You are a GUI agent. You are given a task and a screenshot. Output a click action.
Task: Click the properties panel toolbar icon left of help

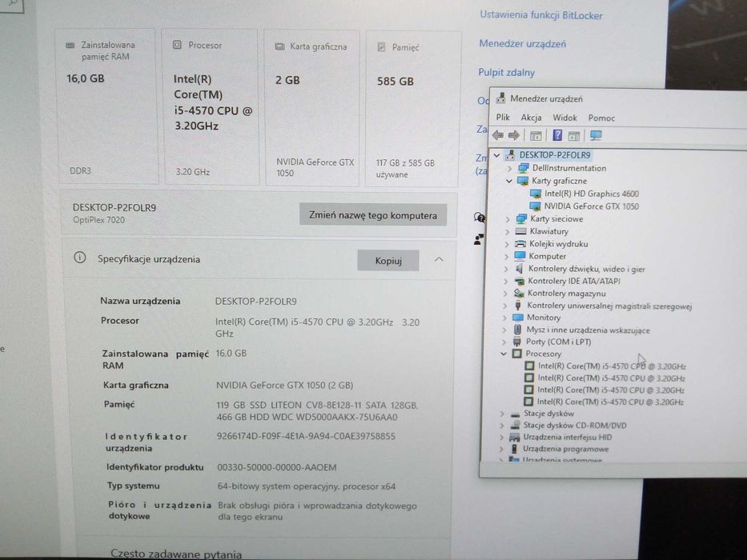tap(536, 136)
